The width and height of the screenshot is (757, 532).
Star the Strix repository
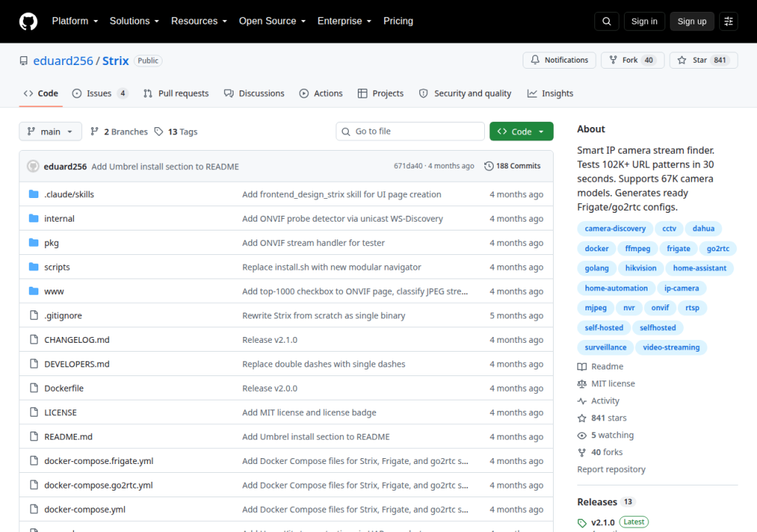[x=704, y=60]
